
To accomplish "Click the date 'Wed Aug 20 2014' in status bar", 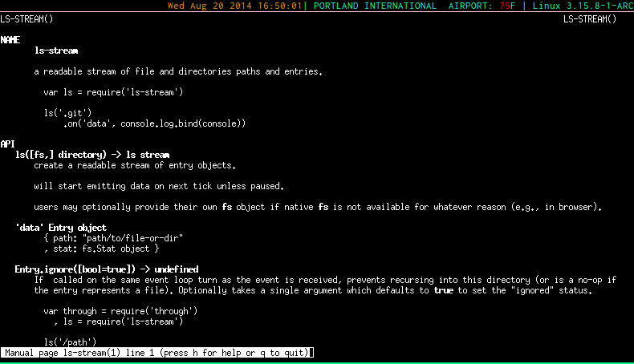I will (x=209, y=6).
